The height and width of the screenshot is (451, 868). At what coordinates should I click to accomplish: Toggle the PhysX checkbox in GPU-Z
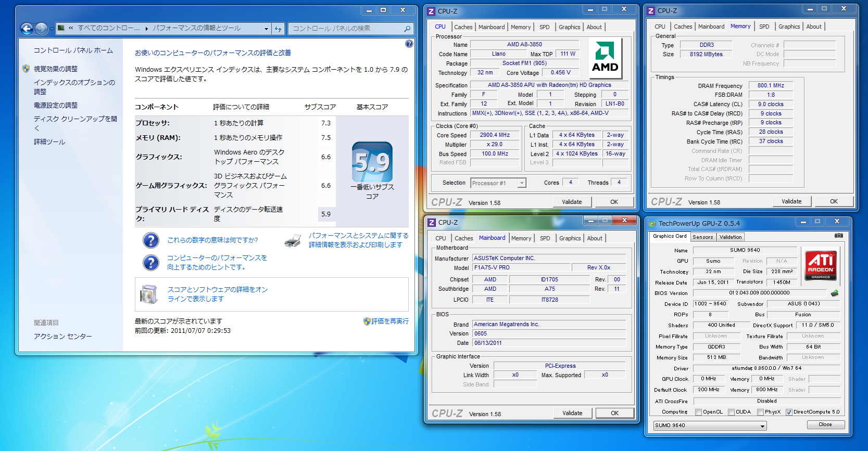[x=761, y=412]
